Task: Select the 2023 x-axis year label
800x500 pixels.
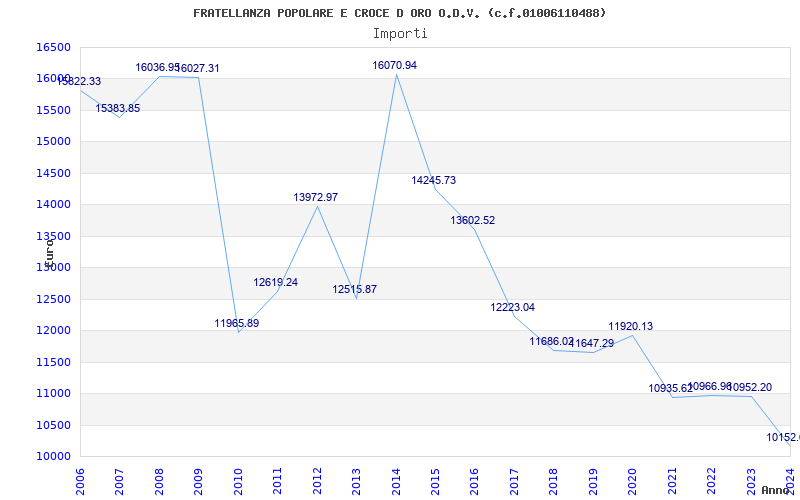Action: pyautogui.click(x=751, y=482)
